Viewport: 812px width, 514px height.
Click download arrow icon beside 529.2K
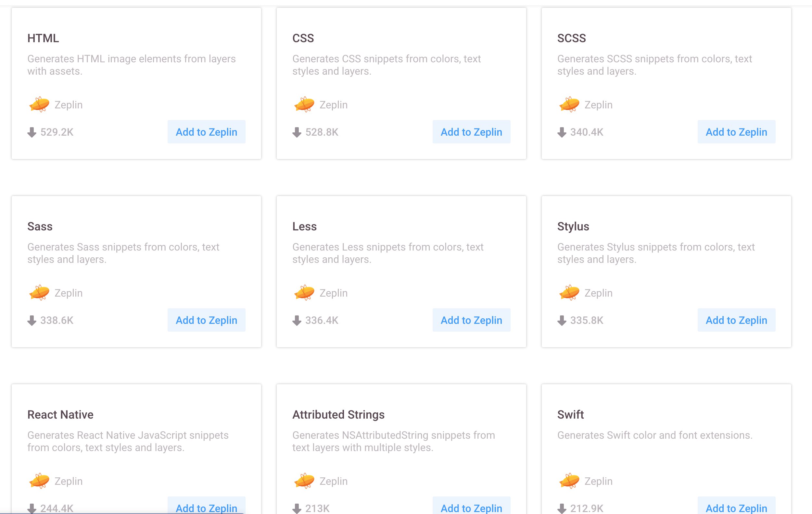(32, 132)
